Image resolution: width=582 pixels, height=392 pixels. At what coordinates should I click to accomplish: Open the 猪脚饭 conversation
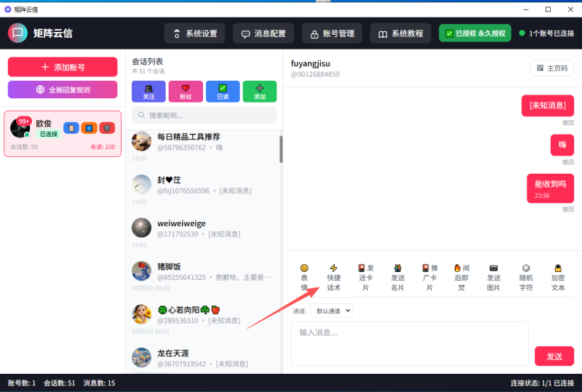coord(204,277)
